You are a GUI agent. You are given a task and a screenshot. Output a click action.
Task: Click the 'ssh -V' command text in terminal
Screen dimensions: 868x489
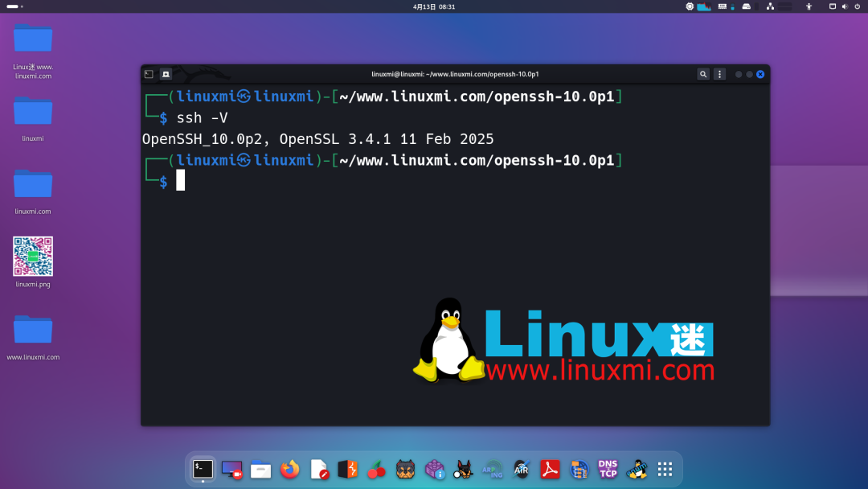click(x=202, y=118)
